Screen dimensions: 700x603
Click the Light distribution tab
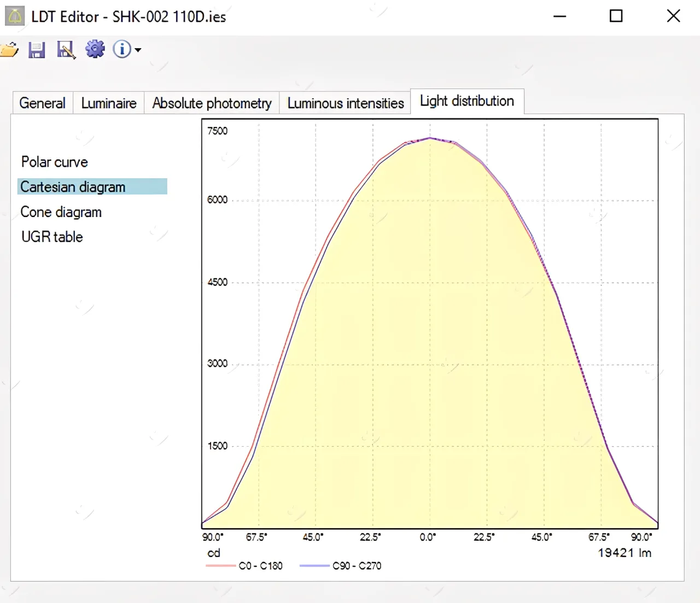[x=466, y=101]
